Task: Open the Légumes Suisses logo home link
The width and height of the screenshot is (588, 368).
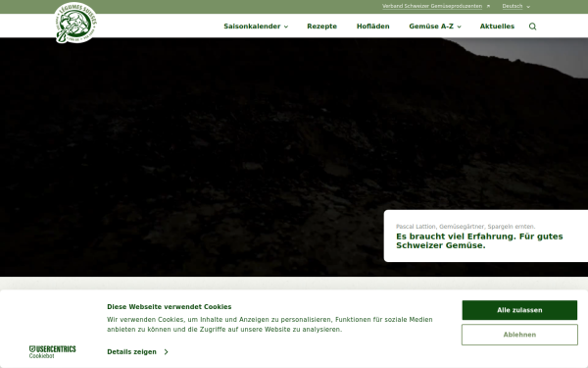Action: [75, 23]
